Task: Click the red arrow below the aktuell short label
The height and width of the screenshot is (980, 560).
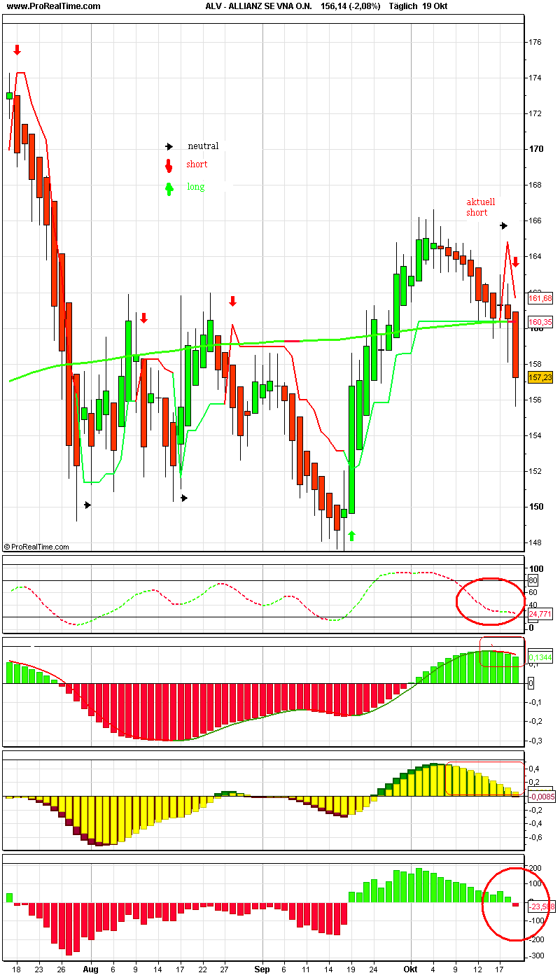Action: 515,263
